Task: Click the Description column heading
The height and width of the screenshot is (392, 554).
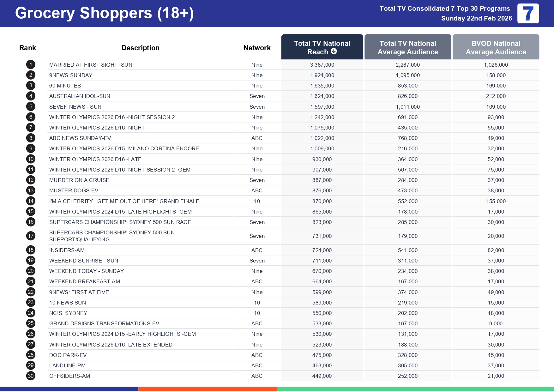Action: click(x=140, y=48)
